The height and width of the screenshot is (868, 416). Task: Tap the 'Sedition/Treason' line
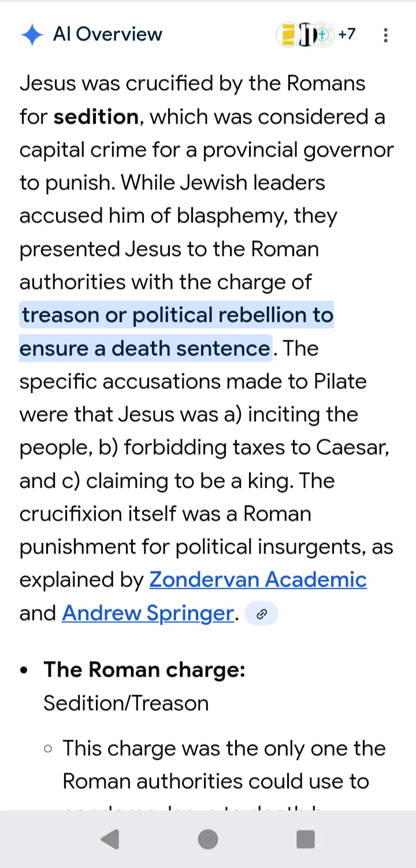tap(126, 703)
